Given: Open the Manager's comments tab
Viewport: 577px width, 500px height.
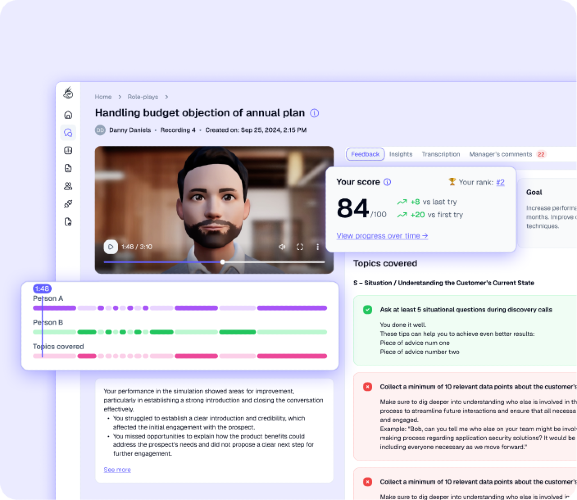Looking at the screenshot, I should [x=500, y=154].
